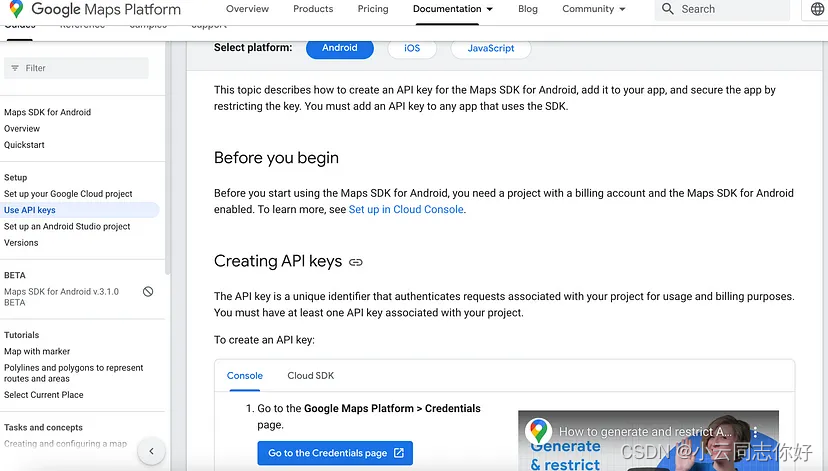Screen dimensions: 828x471
Task: Click the Setup section label
Action: 15,177
